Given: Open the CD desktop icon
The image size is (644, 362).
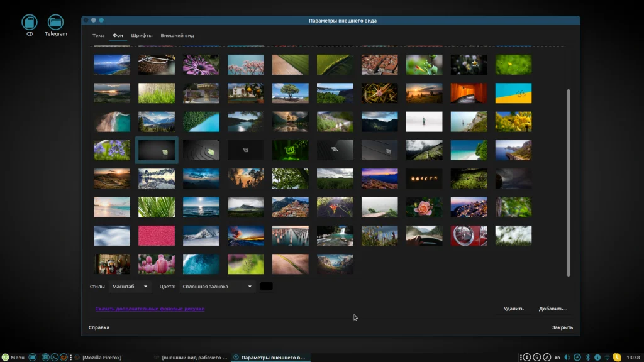Looking at the screenshot, I should tap(30, 23).
